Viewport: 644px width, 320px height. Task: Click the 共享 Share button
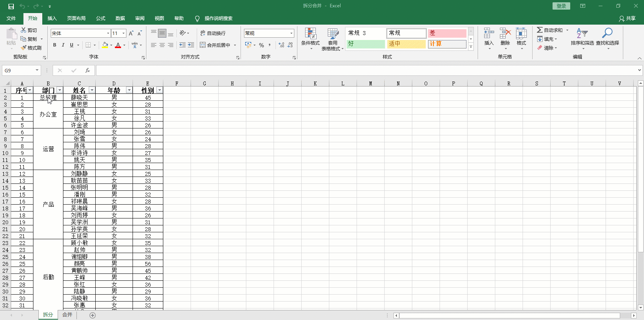(627, 18)
